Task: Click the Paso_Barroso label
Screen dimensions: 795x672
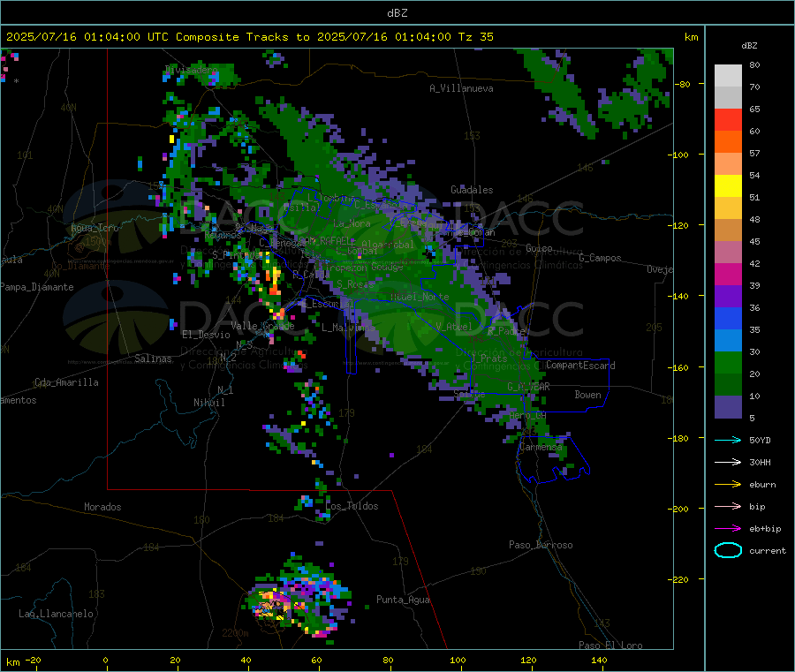Action: (x=541, y=545)
